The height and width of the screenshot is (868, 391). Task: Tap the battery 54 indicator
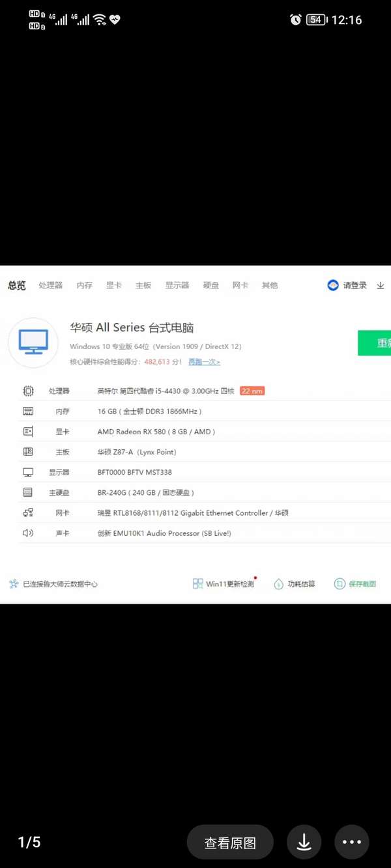tap(316, 20)
